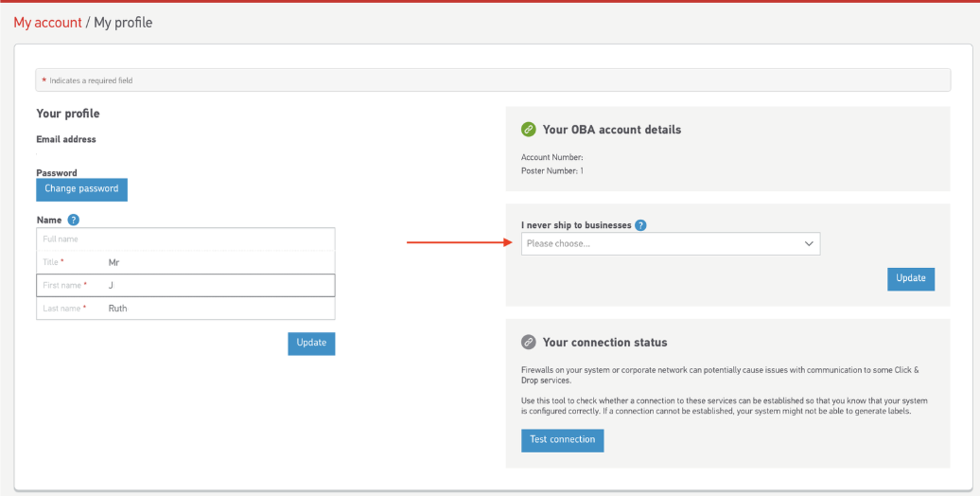This screenshot has height=496, width=980.
Task: Open the 'Please choose...' dropdown
Action: click(671, 244)
